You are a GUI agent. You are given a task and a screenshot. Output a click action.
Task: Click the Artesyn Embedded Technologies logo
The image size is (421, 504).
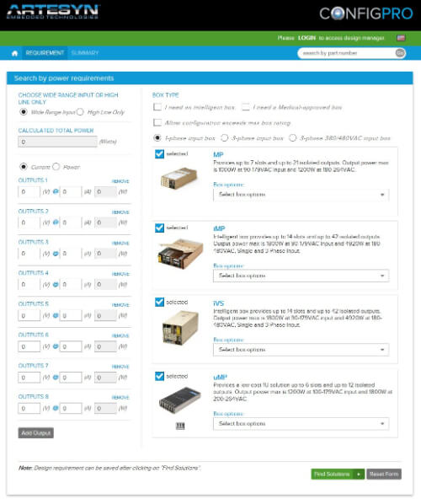pos(53,12)
